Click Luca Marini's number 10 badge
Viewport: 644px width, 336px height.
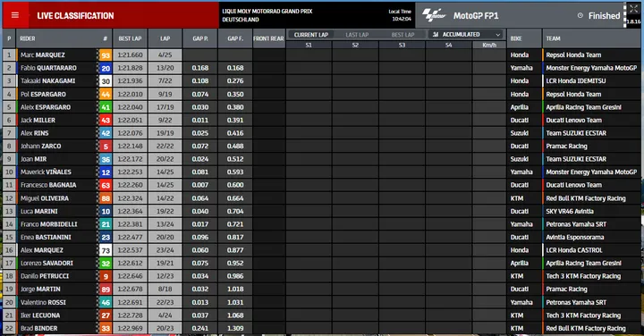point(106,211)
